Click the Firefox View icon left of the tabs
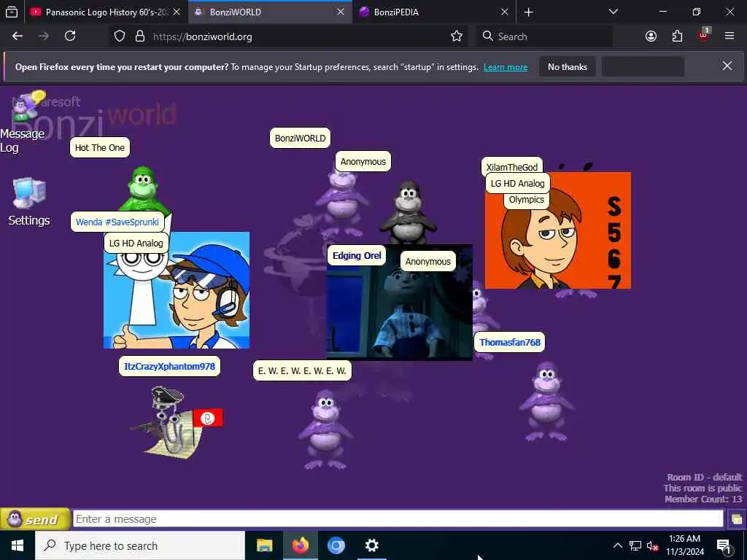The image size is (747, 560). pos(12,12)
